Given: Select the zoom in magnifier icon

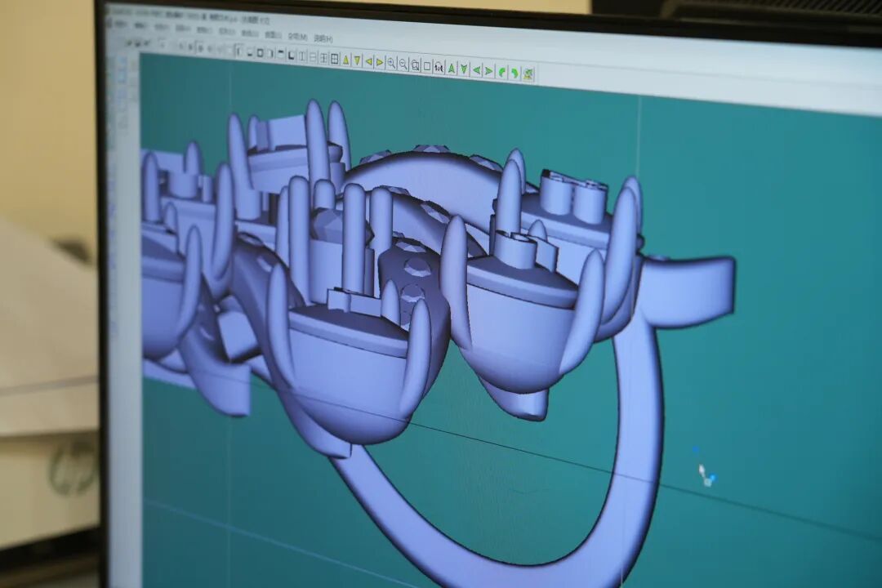Looking at the screenshot, I should 391,63.
